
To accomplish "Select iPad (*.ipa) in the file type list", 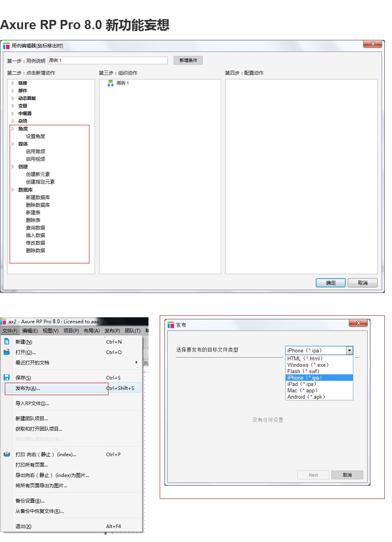I will click(x=319, y=384).
